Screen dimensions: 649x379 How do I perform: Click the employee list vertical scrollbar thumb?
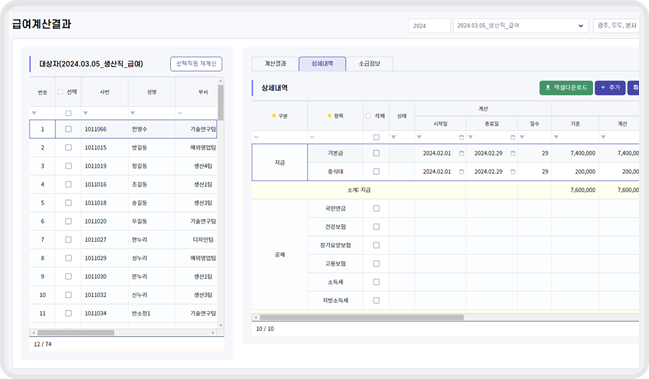[221, 103]
